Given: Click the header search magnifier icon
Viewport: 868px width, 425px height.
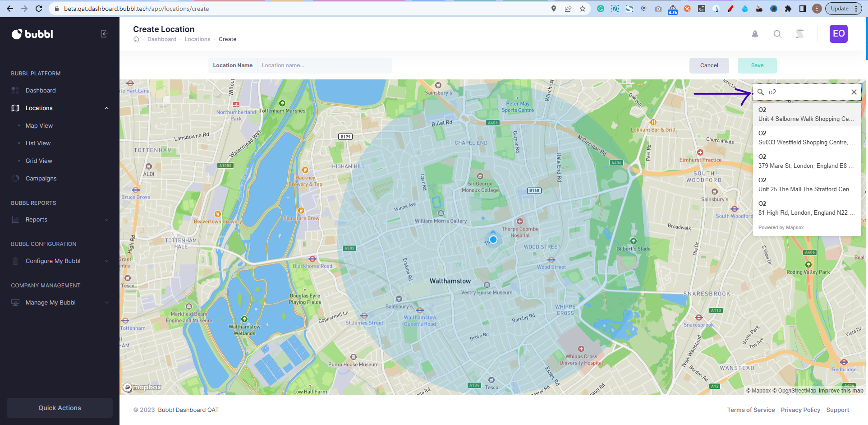Looking at the screenshot, I should click(x=777, y=34).
